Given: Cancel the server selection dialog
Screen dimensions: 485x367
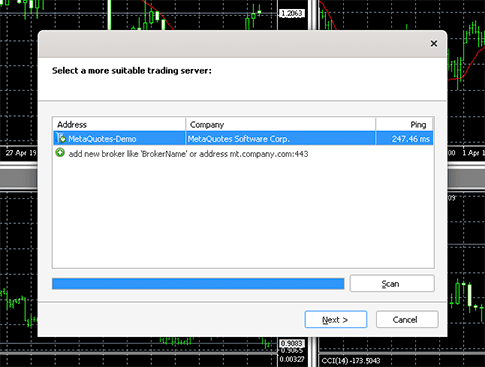Looking at the screenshot, I should 407,320.
